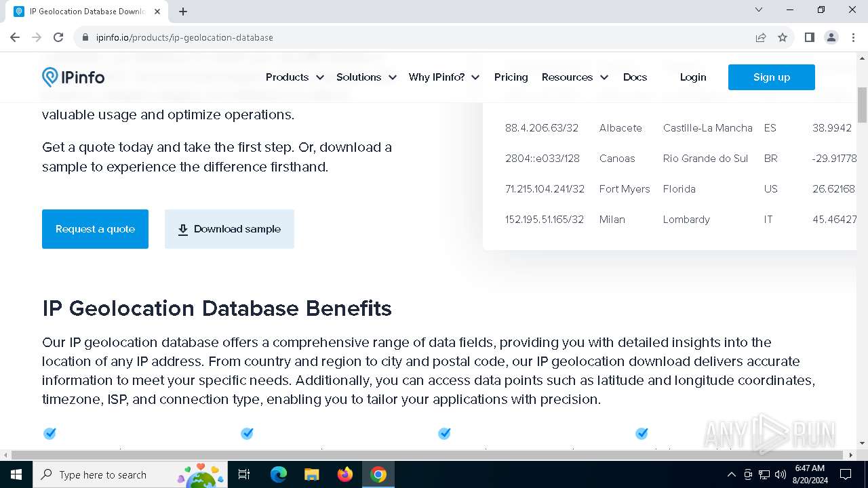Click the Florida region cell
868x488 pixels.
pyautogui.click(x=679, y=189)
